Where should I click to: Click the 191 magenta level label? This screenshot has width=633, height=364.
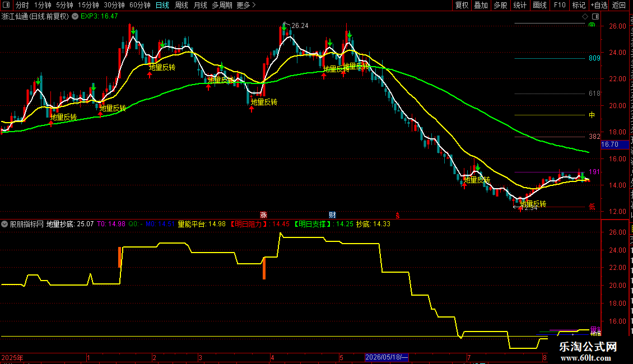(594, 172)
